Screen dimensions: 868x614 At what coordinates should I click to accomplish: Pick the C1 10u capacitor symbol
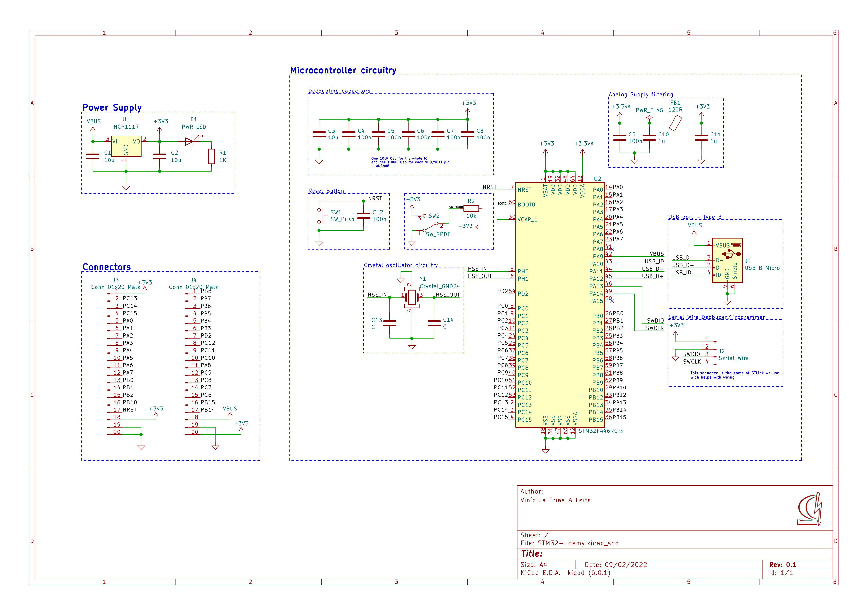coord(93,157)
